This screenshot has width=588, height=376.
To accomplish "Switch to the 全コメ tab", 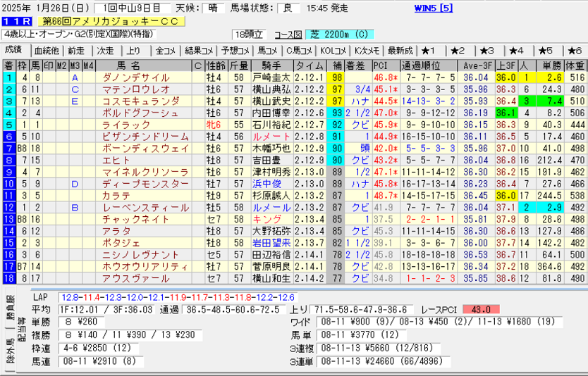I will (165, 50).
